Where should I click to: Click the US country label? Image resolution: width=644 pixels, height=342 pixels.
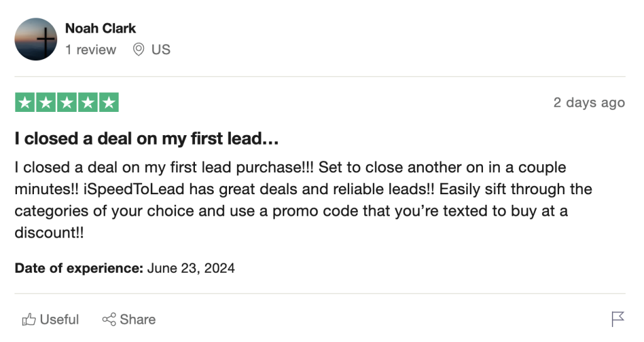pyautogui.click(x=161, y=50)
